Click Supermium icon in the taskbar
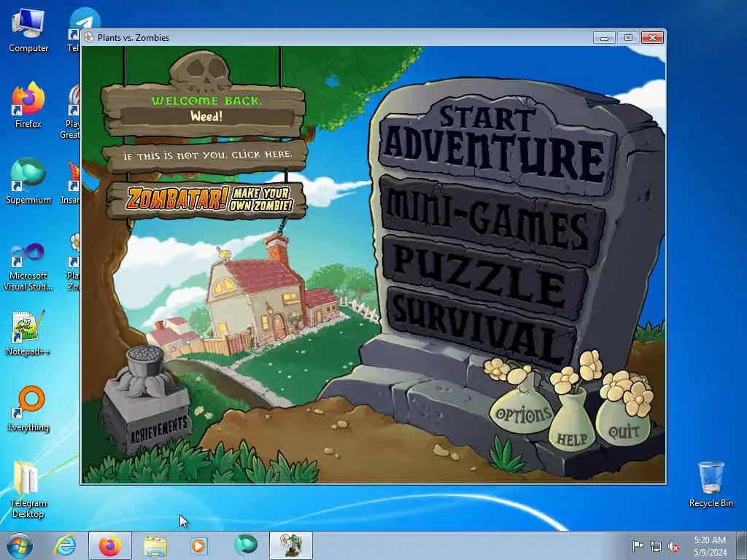Viewport: 747px width, 560px height. 245,545
